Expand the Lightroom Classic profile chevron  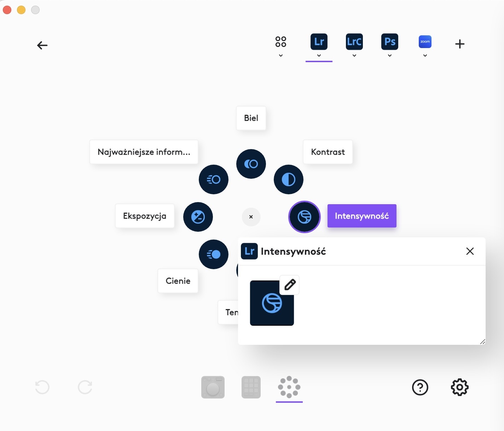point(354,55)
